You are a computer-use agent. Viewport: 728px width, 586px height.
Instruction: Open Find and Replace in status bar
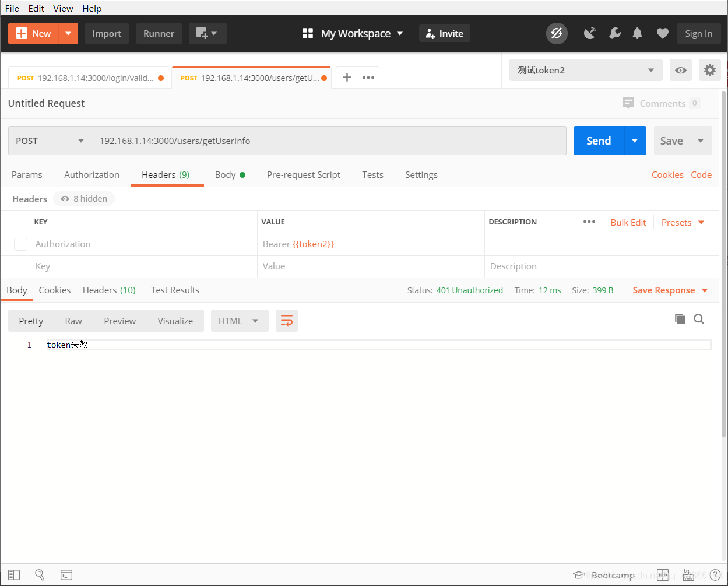(x=40, y=575)
